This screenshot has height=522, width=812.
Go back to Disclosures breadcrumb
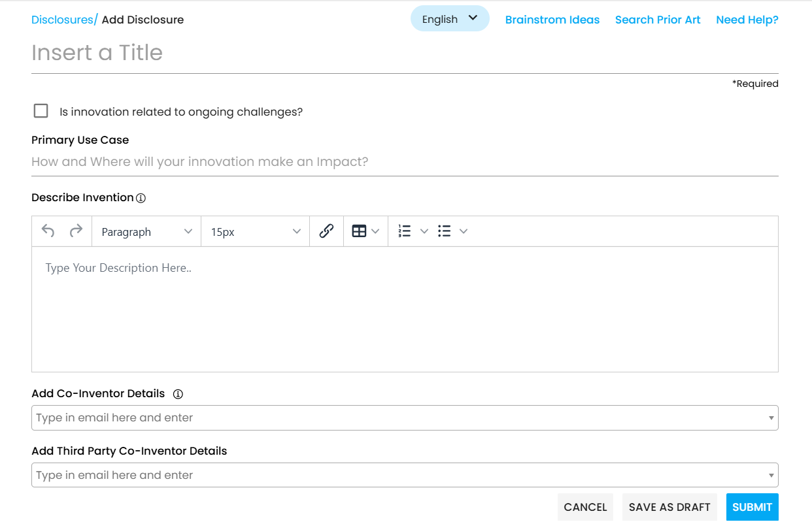[62, 20]
